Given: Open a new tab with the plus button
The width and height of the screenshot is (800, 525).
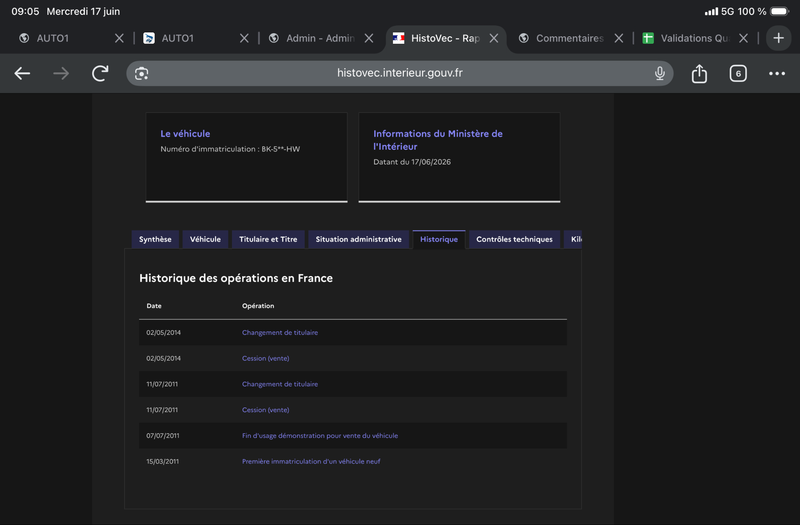Looking at the screenshot, I should coord(778,38).
